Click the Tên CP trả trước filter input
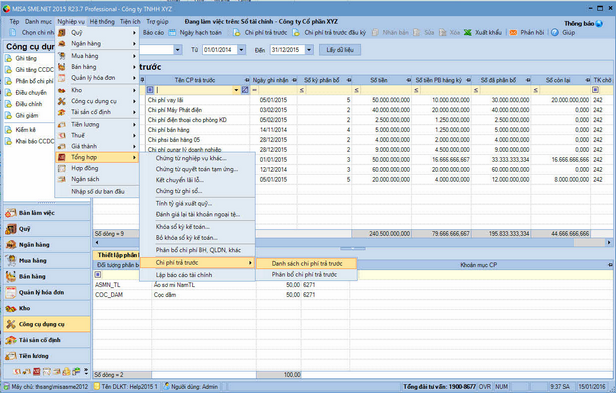 tap(194, 90)
